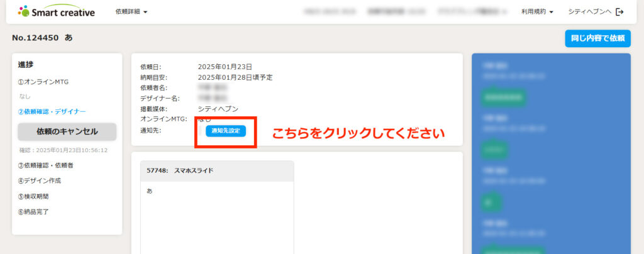Select ④デザイン作成 progress step
The height and width of the screenshot is (254, 644).
[40, 180]
